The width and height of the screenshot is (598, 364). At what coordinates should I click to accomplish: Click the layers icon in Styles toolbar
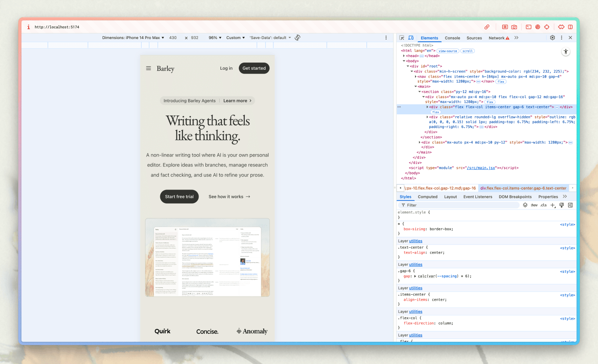[x=525, y=205]
